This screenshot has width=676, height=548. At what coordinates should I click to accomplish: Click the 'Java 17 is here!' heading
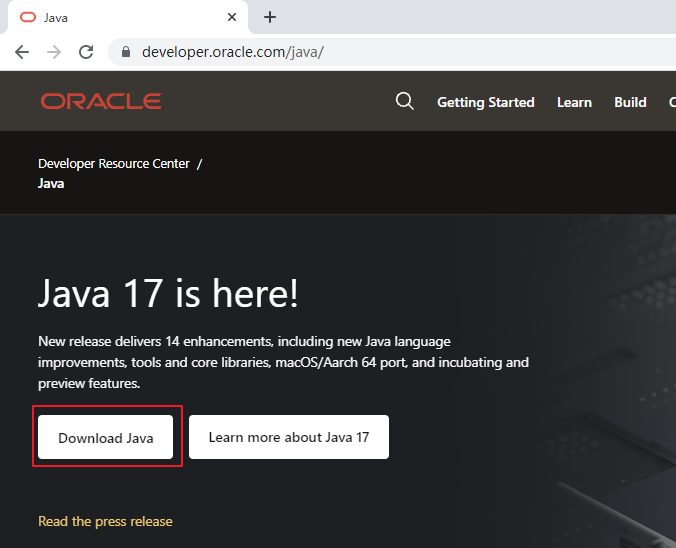pyautogui.click(x=168, y=293)
